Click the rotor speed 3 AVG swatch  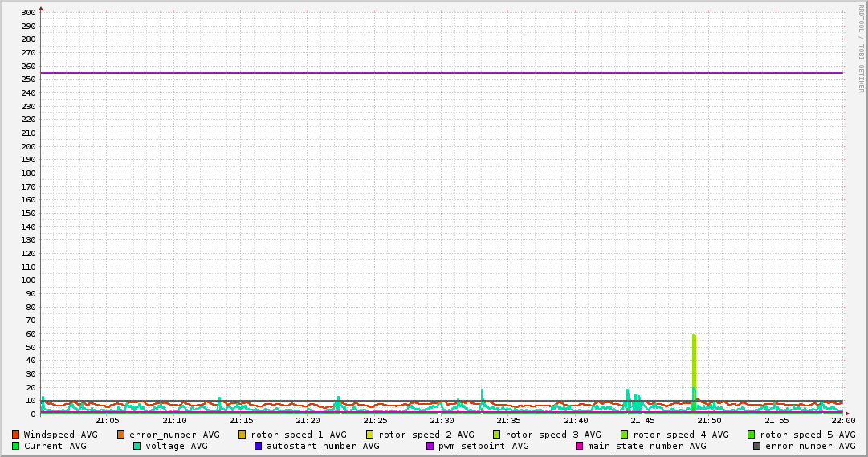(x=496, y=435)
